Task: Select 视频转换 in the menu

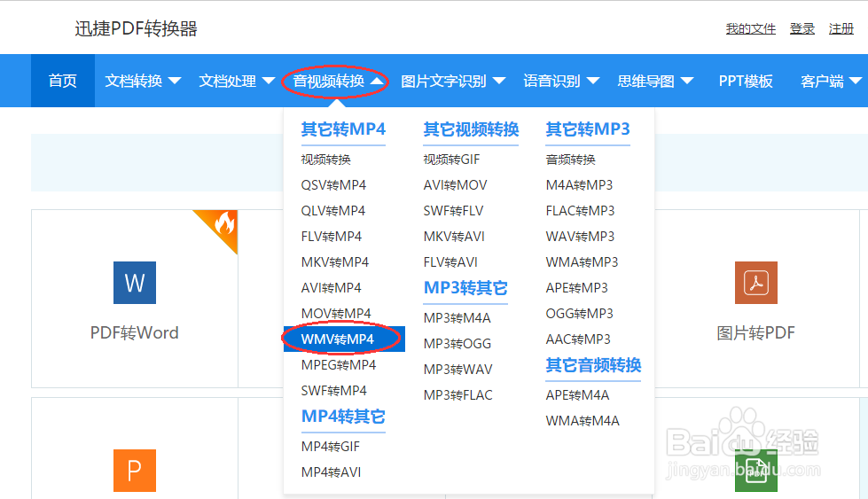Action: pyautogui.click(x=325, y=160)
